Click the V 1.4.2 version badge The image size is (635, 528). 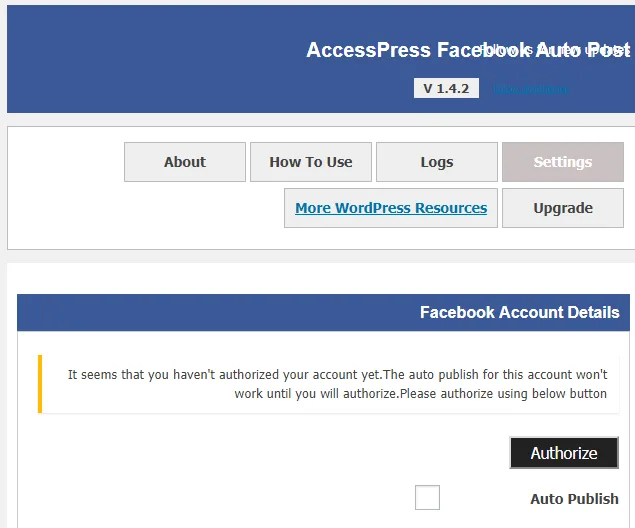point(446,88)
